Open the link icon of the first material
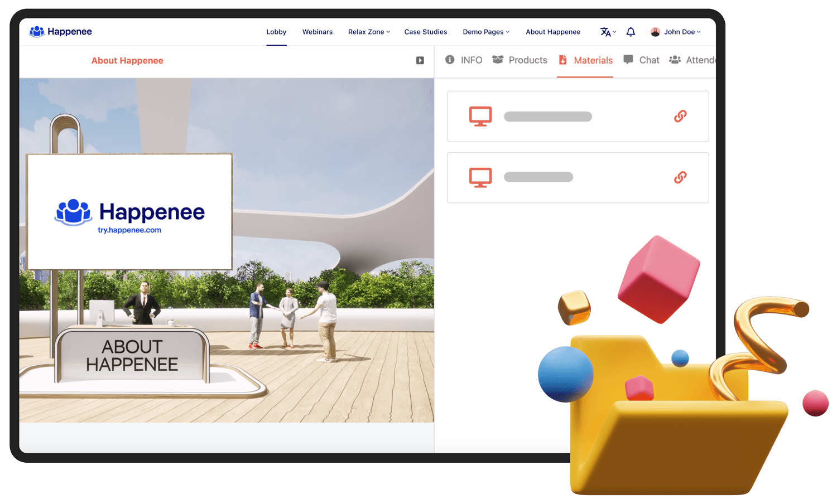837x504 pixels. [680, 116]
